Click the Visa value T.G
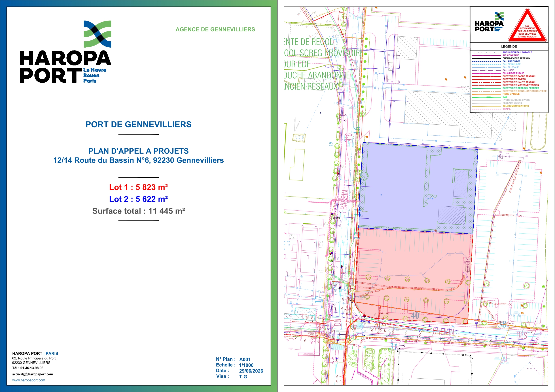Image resolution: width=555 pixels, height=392 pixels. coord(243,377)
